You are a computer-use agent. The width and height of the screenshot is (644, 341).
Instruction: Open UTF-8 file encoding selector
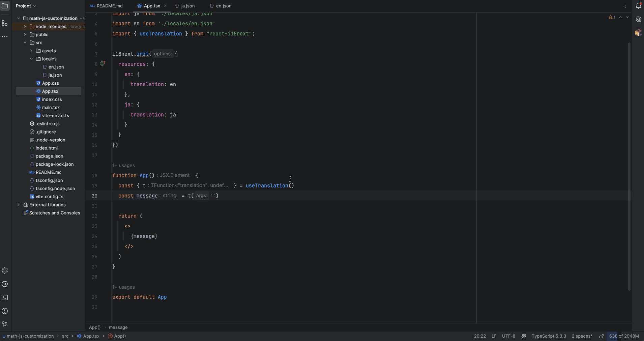click(509, 336)
